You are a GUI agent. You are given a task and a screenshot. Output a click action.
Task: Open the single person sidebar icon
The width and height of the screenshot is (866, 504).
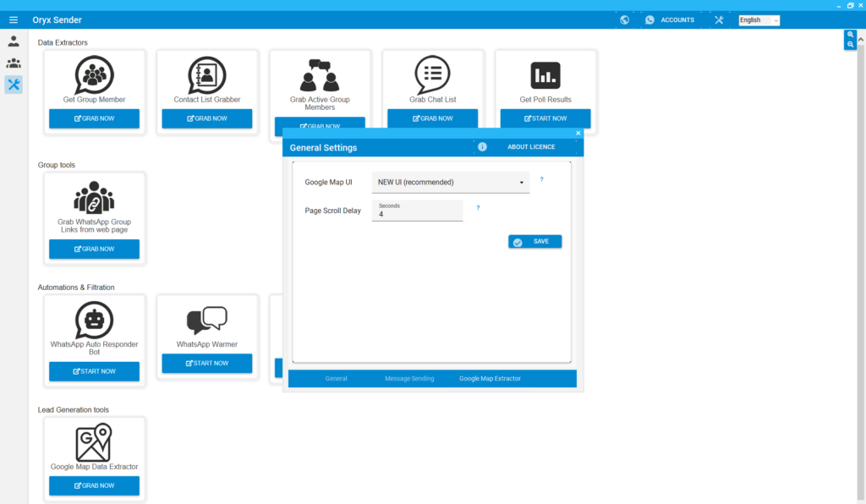14,41
